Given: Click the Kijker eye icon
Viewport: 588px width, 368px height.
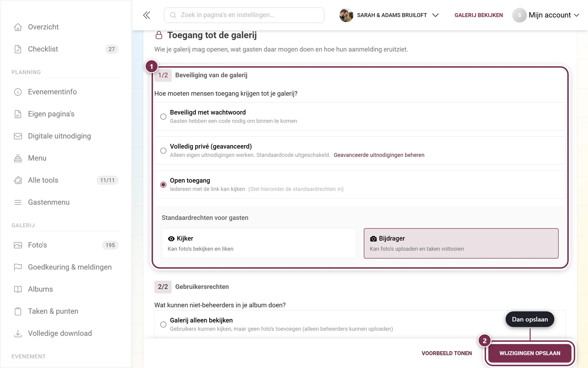Looking at the screenshot, I should coord(171,239).
